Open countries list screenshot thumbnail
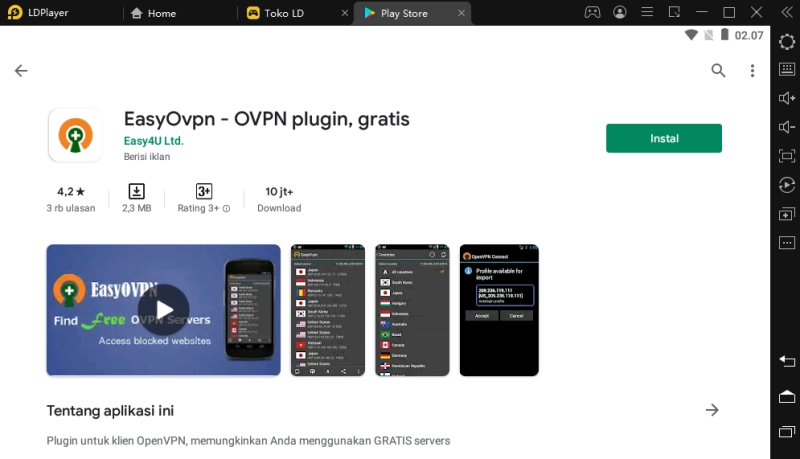 click(412, 310)
